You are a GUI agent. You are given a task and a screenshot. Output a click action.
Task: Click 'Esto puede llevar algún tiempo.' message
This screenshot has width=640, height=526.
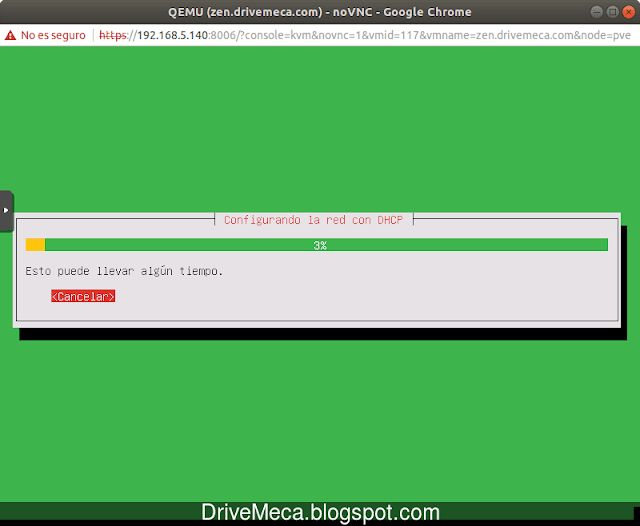(x=124, y=271)
